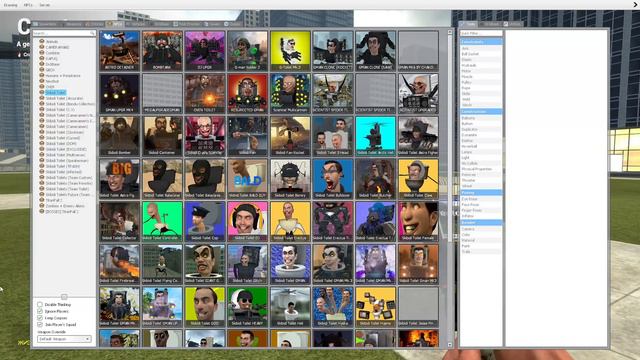Spawn the Skibidi Toilet Hydra NPC

(x=333, y=307)
